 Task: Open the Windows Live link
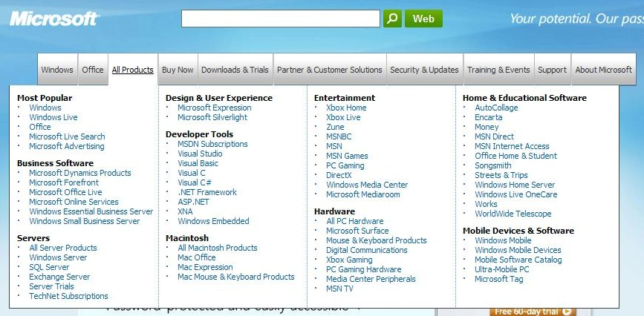(x=53, y=117)
